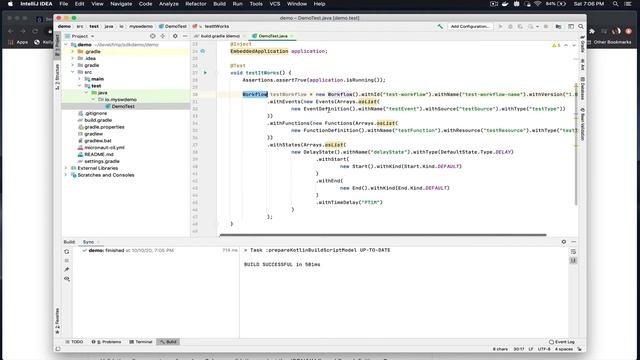Click the stop icon in the Build panel sidebar
The width and height of the screenshot is (640, 360).
point(67,260)
